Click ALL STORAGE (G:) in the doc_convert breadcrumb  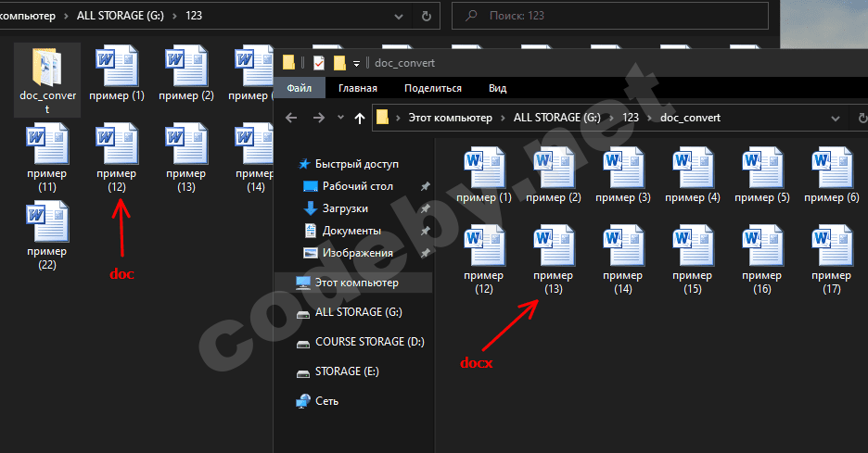(557, 118)
